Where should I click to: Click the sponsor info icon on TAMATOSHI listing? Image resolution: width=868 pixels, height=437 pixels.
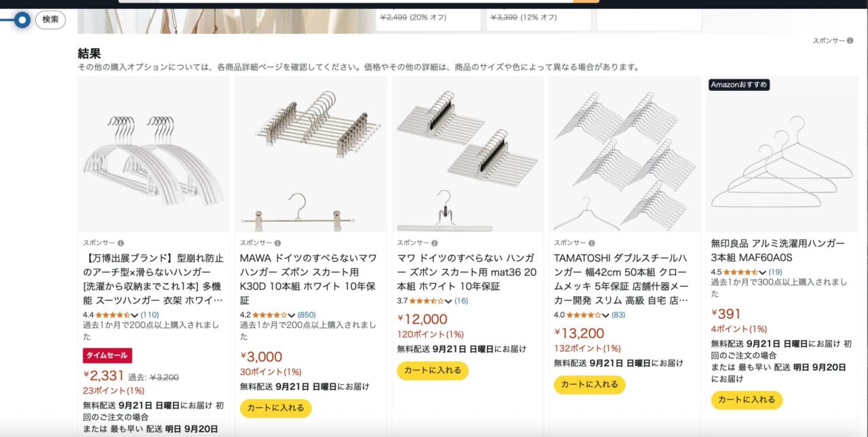click(592, 243)
